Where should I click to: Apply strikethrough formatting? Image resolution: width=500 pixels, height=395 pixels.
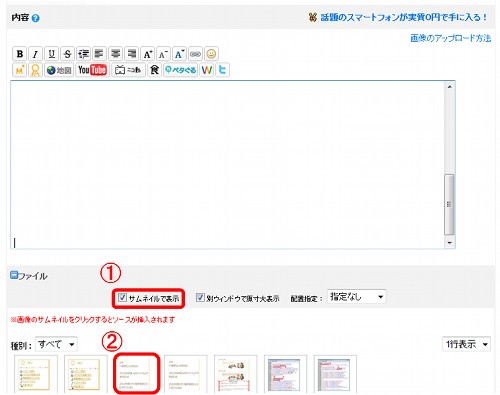coord(67,54)
